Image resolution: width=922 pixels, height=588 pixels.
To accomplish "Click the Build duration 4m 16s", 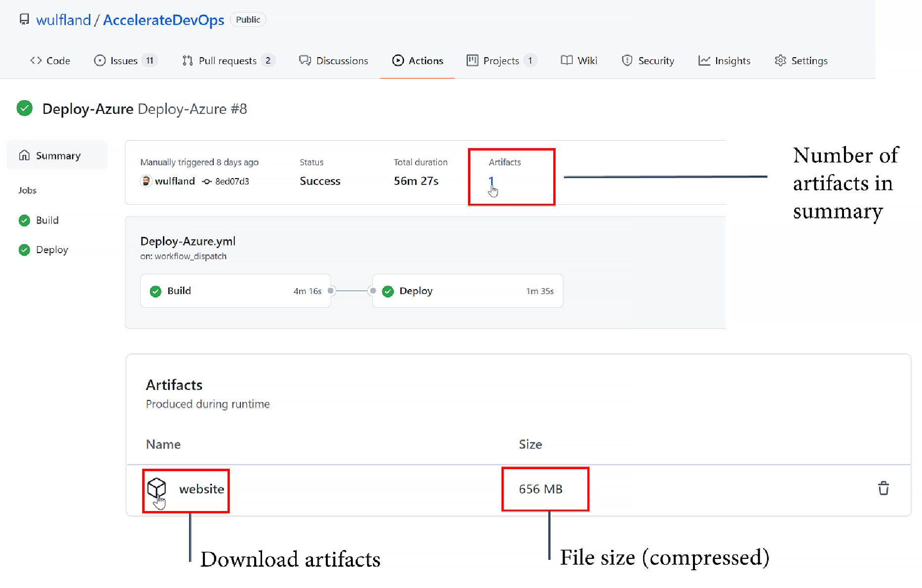I will (x=307, y=291).
